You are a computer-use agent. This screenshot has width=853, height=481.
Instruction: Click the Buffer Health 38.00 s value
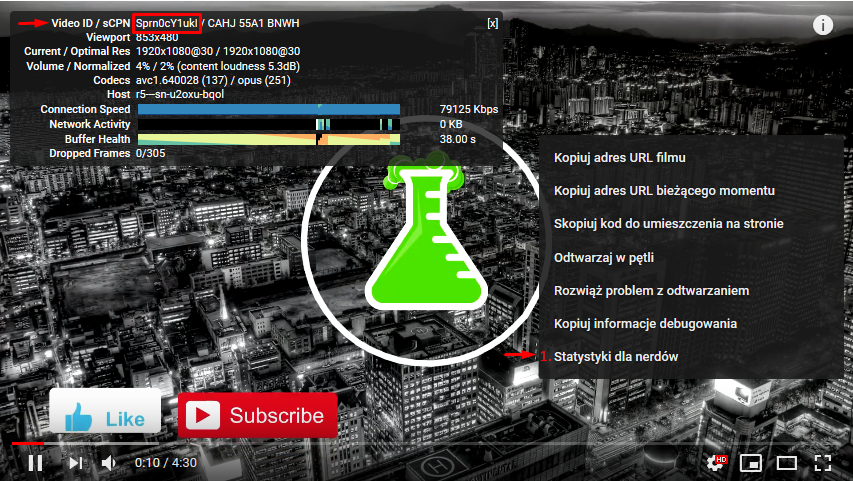pos(458,139)
